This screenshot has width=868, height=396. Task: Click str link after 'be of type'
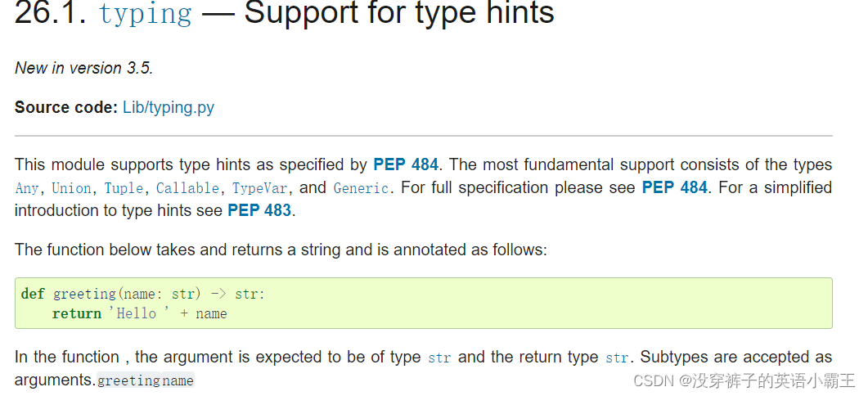coord(439,358)
